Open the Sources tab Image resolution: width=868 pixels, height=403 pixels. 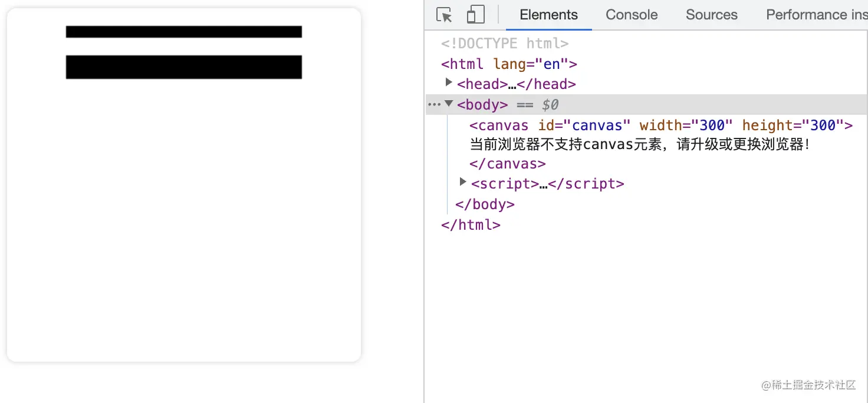point(711,15)
